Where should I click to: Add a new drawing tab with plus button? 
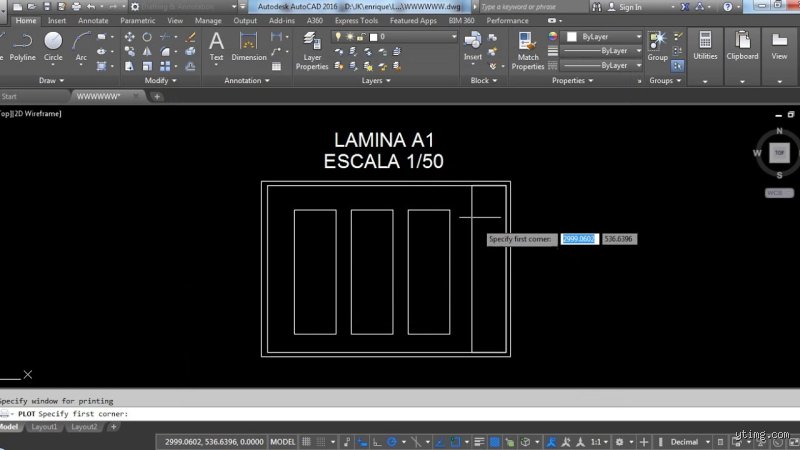coord(157,96)
